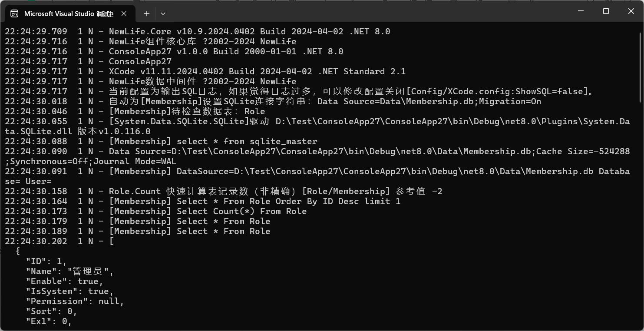Close the terminal window
This screenshot has height=331, width=644.
pyautogui.click(x=631, y=11)
